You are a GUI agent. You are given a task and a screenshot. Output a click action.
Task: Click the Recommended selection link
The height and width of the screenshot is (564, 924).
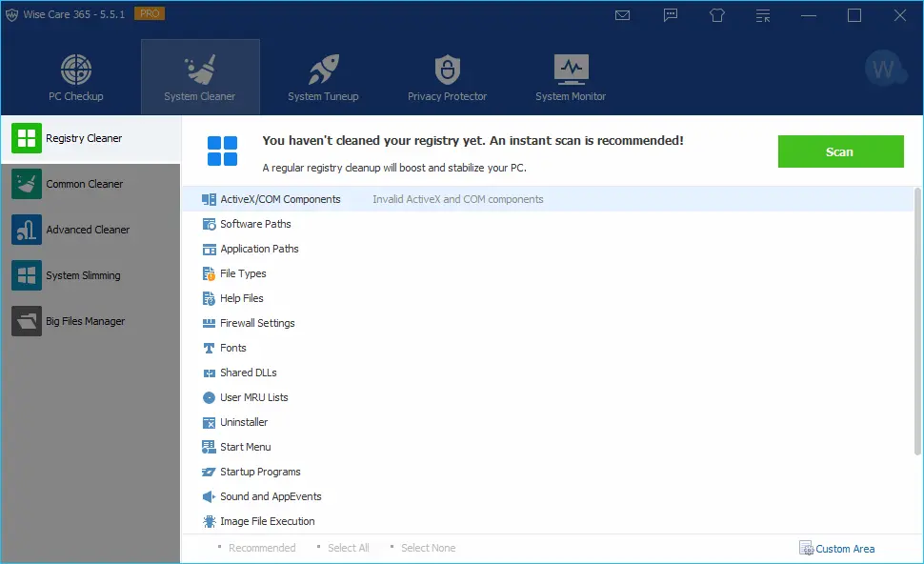[262, 548]
